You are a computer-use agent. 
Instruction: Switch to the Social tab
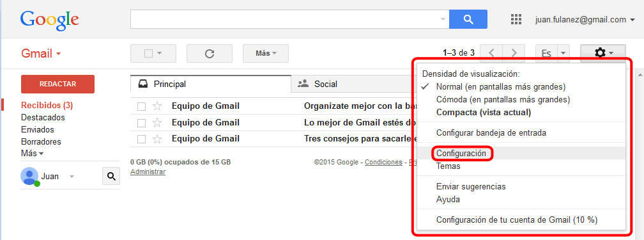(x=353, y=84)
